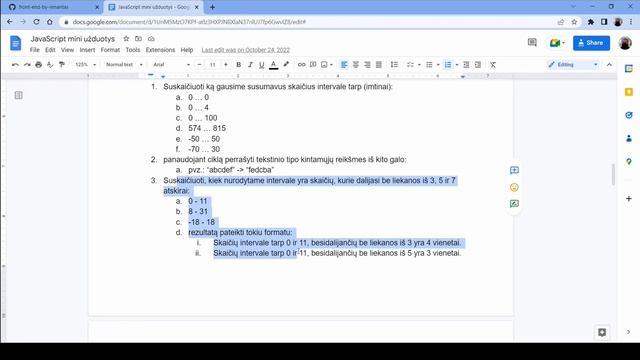Show the document outline
Screen dimensions: 640x360
[x=18, y=95]
